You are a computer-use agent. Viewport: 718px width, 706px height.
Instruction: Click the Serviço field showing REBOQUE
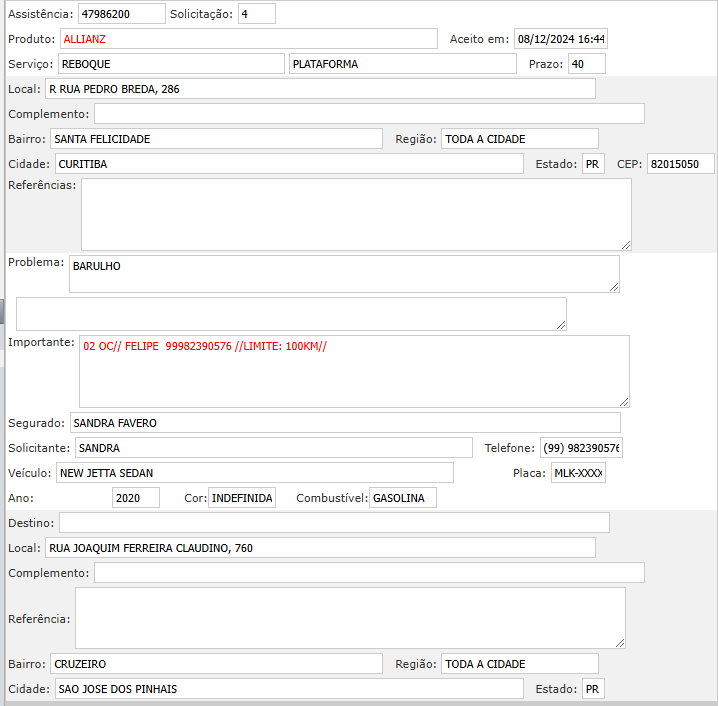(x=171, y=64)
